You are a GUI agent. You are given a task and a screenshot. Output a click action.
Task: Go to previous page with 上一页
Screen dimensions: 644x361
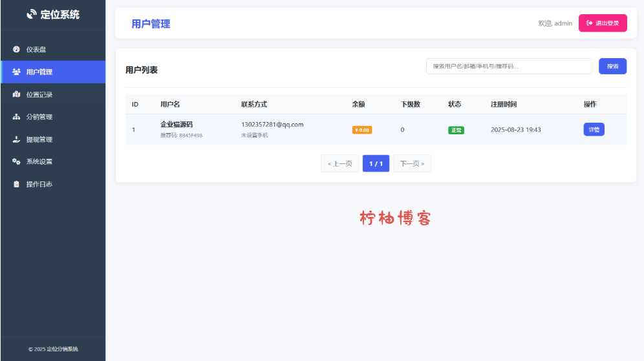click(339, 164)
